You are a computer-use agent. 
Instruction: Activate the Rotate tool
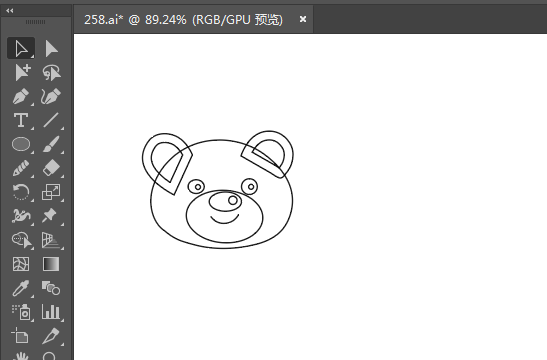(21, 192)
